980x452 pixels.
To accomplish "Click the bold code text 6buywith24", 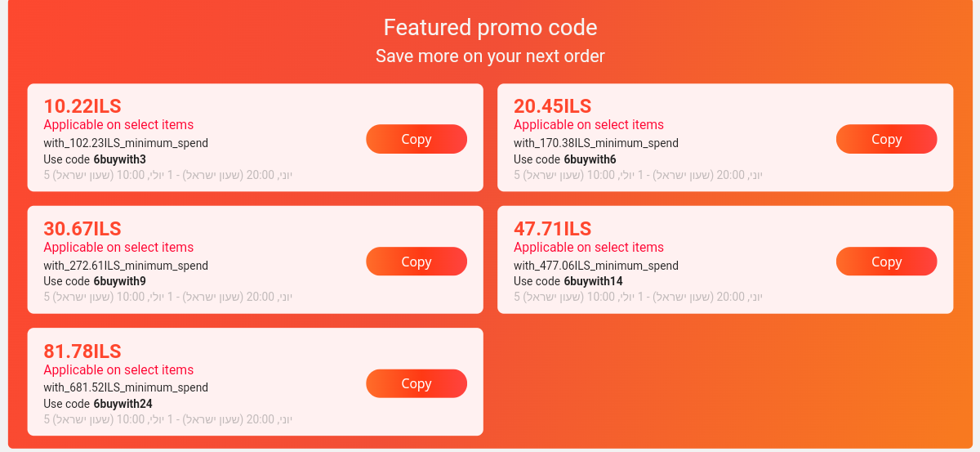I will 122,404.
